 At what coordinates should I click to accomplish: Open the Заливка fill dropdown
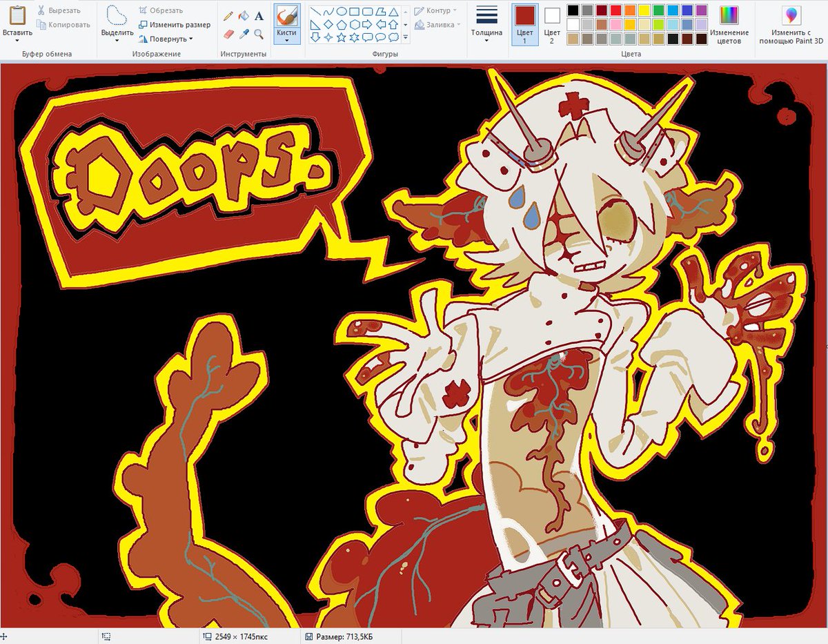tap(437, 25)
